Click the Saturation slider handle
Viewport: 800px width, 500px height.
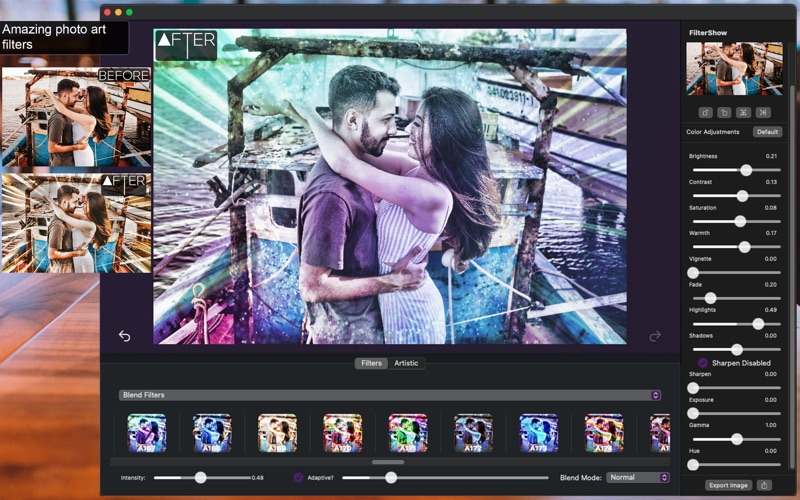[740, 221]
